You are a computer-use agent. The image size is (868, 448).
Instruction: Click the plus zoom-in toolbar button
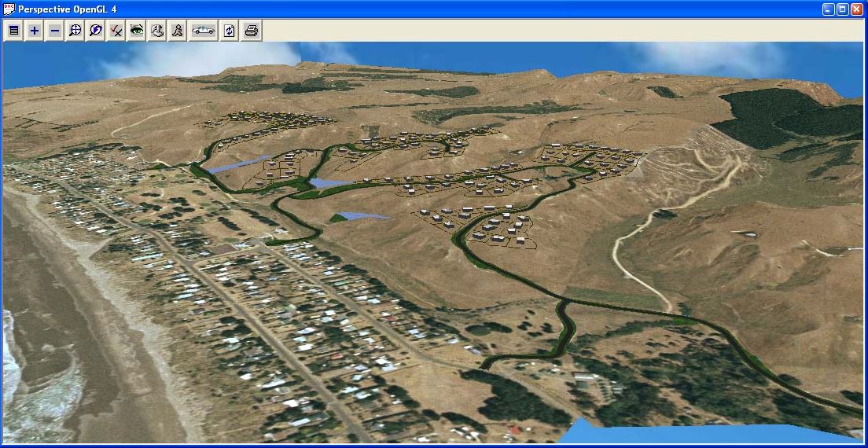[35, 31]
